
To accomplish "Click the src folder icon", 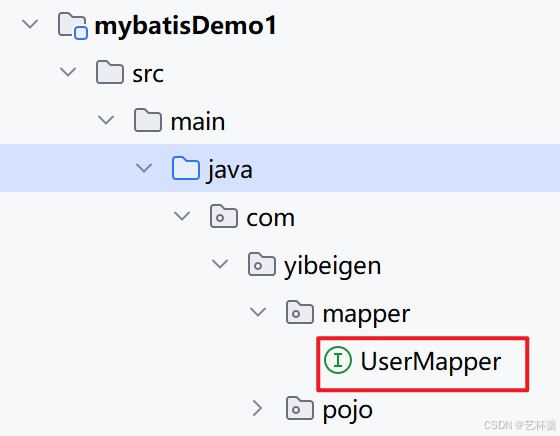I will pyautogui.click(x=110, y=72).
